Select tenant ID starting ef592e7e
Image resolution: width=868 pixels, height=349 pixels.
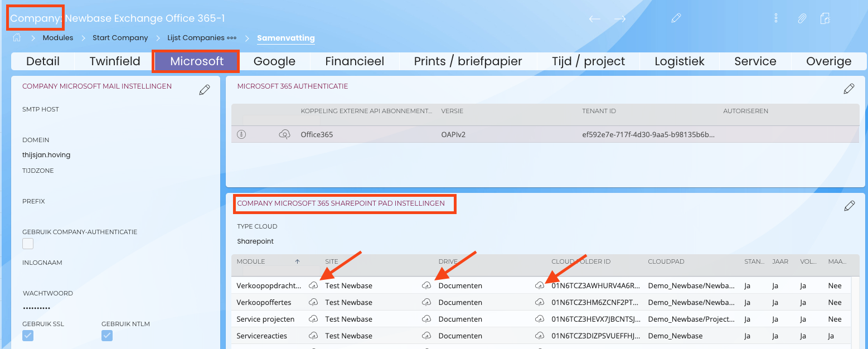(x=648, y=134)
